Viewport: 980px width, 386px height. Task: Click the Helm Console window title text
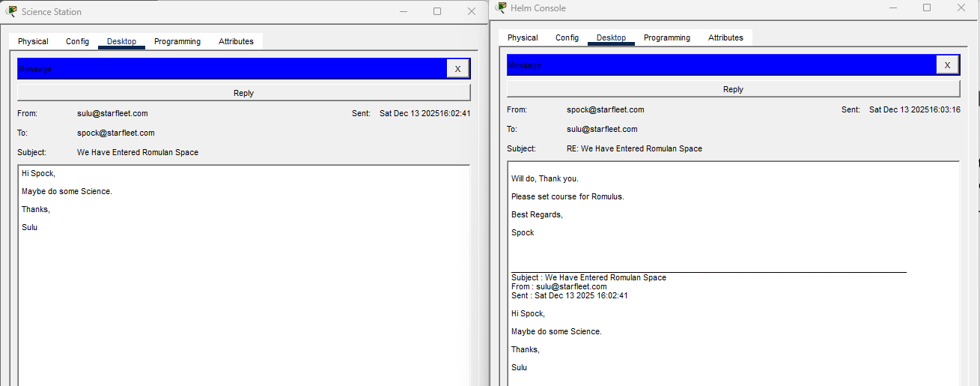point(538,8)
